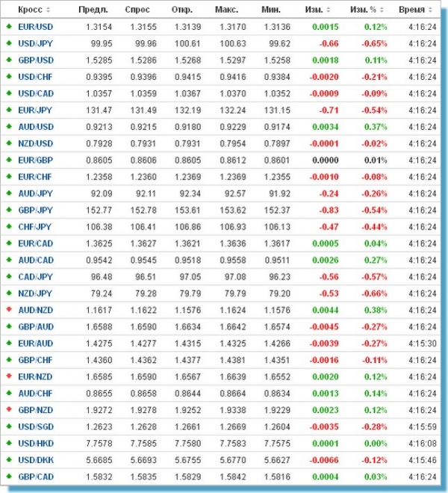Click the Спрос column header
This screenshot has width=448, height=493.
pyautogui.click(x=137, y=10)
